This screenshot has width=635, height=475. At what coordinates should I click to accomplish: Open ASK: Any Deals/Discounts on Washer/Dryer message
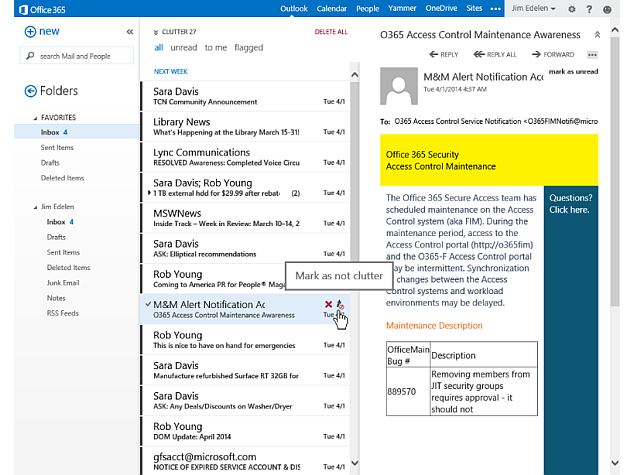click(x=245, y=400)
